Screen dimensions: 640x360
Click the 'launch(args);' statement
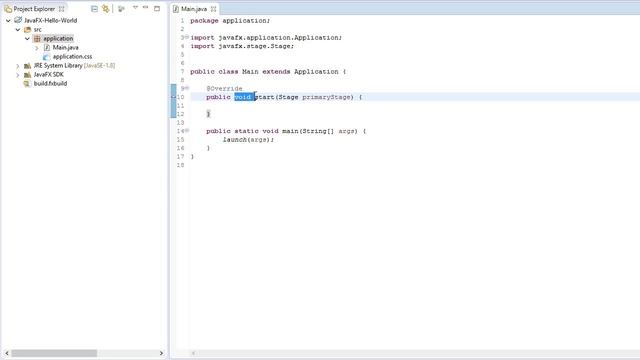point(248,140)
